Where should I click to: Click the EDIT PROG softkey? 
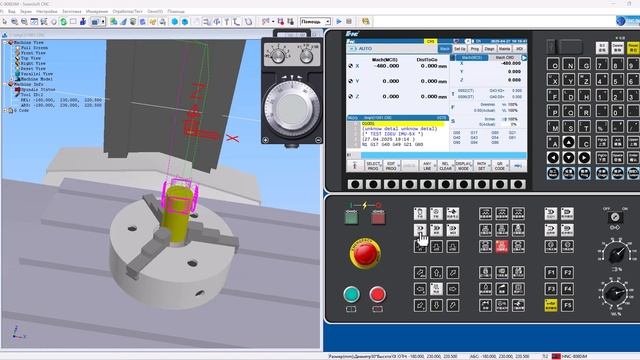pyautogui.click(x=391, y=166)
